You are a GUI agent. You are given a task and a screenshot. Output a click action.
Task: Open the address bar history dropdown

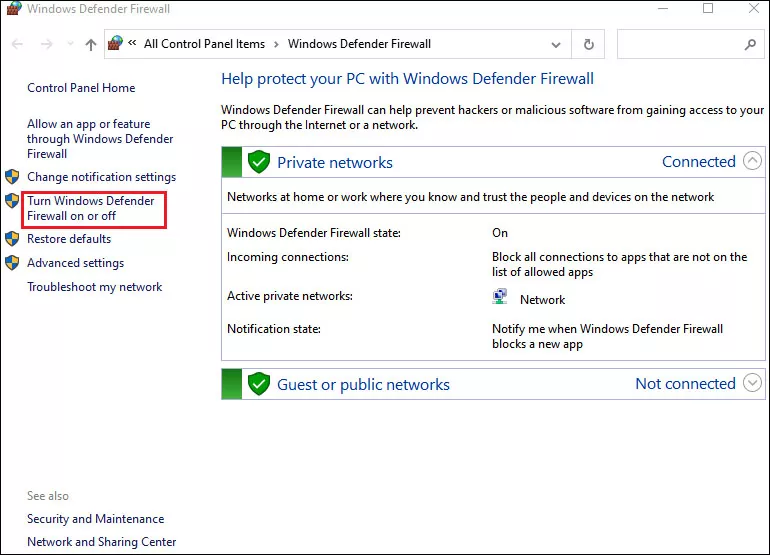pyautogui.click(x=555, y=45)
